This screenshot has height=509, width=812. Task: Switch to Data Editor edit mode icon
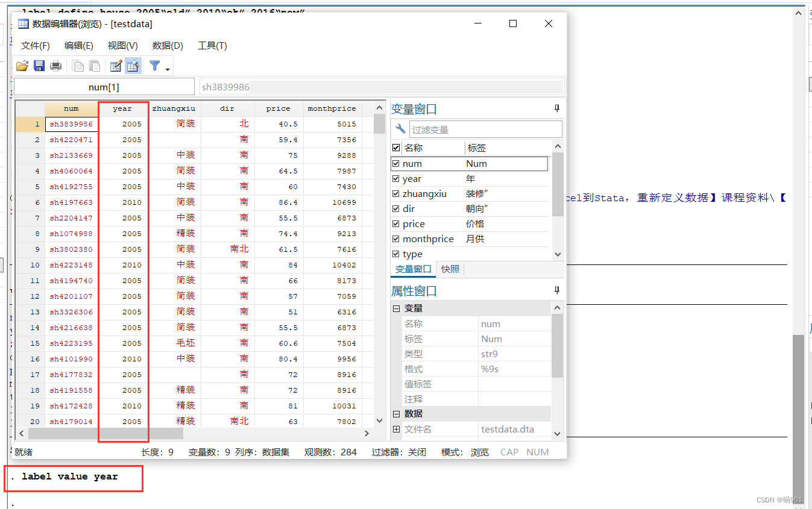click(116, 66)
